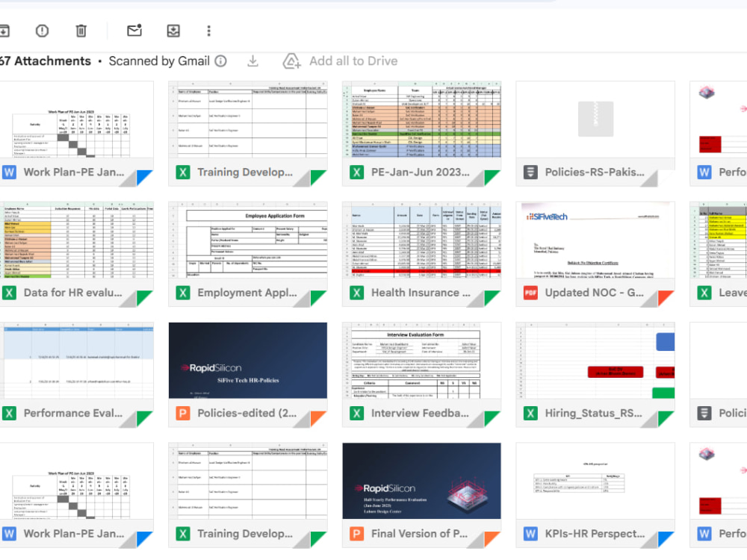Click the PDF icon beside Updated NOC

click(x=530, y=293)
